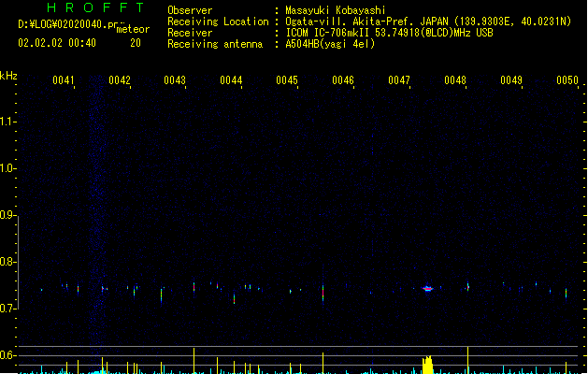Click the 0045 time marker
The height and width of the screenshot is (374, 588).
287,80
